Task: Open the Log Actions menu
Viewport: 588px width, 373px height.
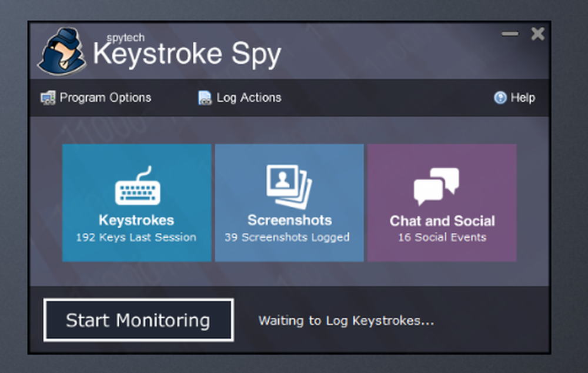Action: coord(240,98)
